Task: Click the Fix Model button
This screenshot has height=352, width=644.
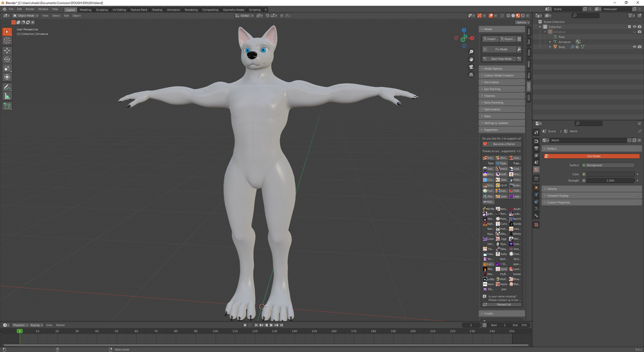Action: [x=499, y=49]
